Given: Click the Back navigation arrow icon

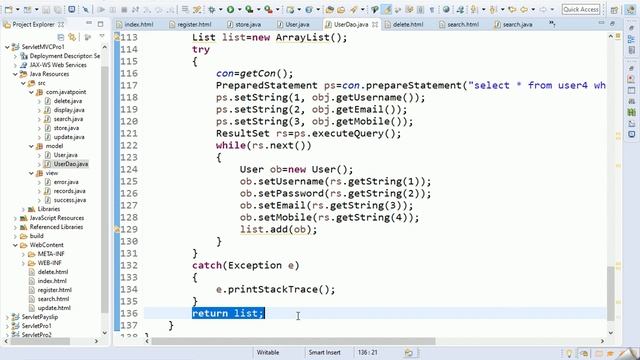Looking at the screenshot, I should (x=524, y=9).
